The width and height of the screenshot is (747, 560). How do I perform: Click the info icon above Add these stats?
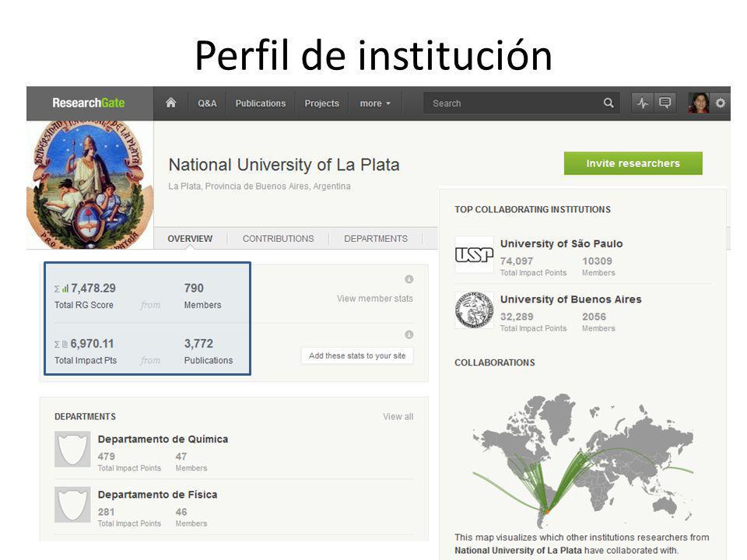tap(409, 334)
